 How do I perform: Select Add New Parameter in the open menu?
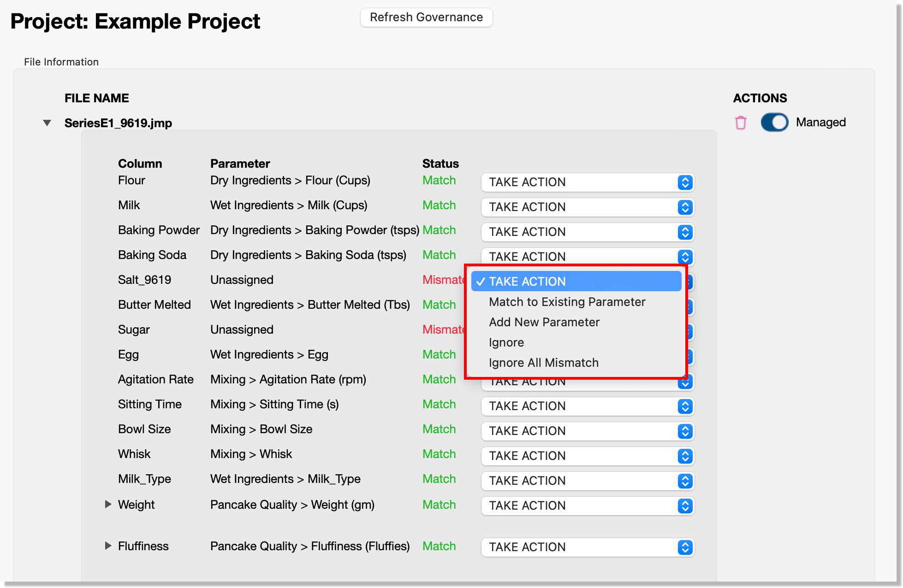pos(544,322)
